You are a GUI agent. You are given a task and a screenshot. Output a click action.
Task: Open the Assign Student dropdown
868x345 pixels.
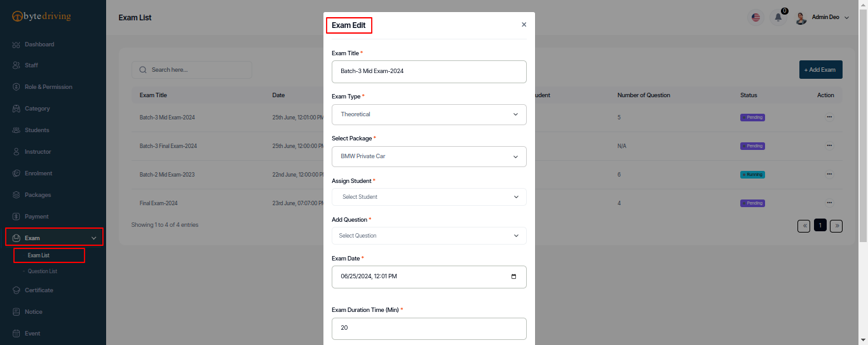coord(429,197)
